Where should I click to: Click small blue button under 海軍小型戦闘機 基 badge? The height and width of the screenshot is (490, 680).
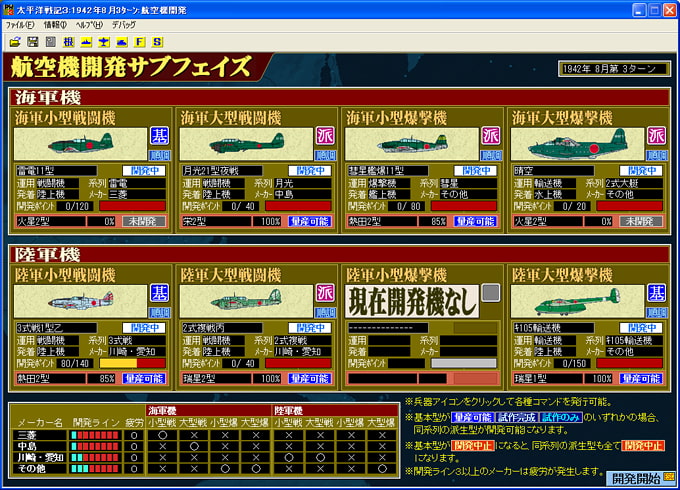point(160,155)
